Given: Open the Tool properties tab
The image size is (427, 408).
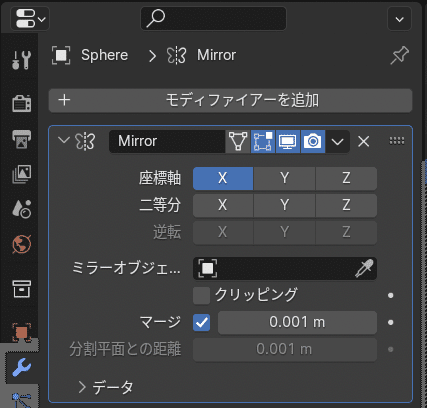Looking at the screenshot, I should [21, 60].
